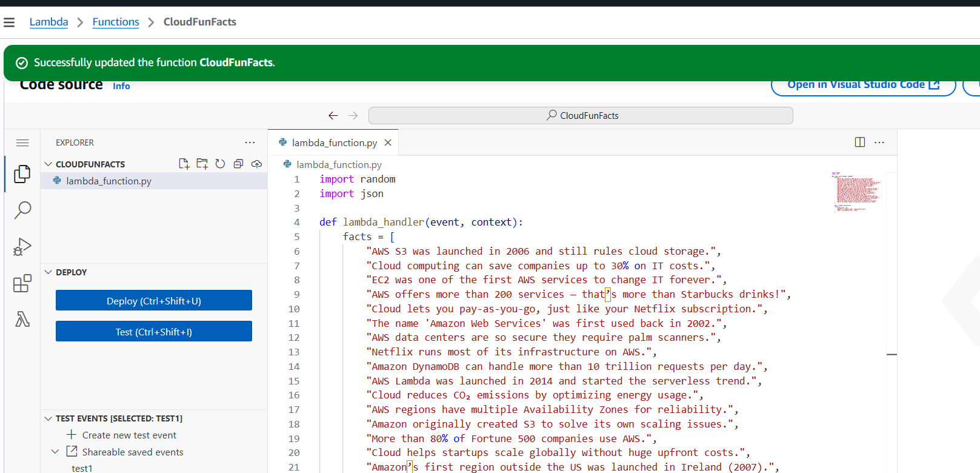
Task: Click line number 10 in the gutter
Action: [x=293, y=309]
